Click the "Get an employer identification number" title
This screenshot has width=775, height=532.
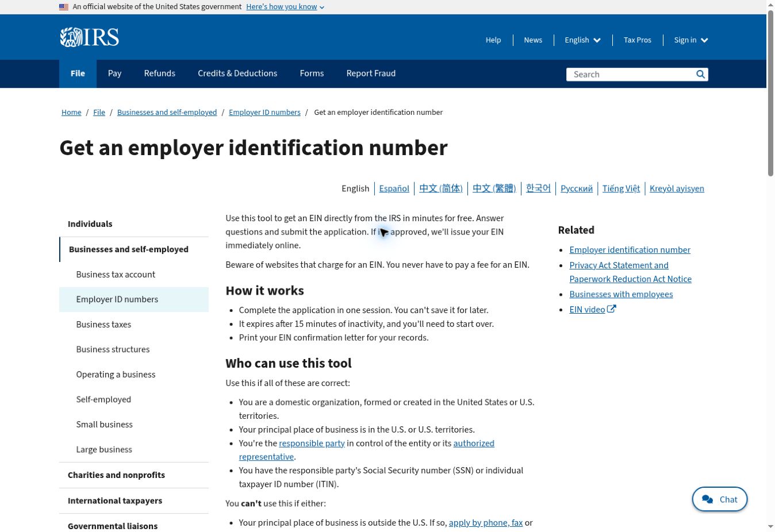point(254,148)
